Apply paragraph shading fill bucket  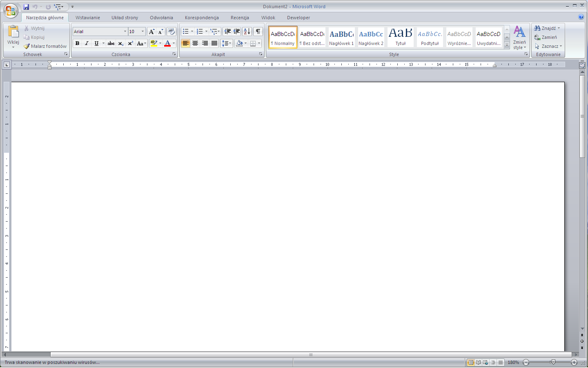pos(240,43)
